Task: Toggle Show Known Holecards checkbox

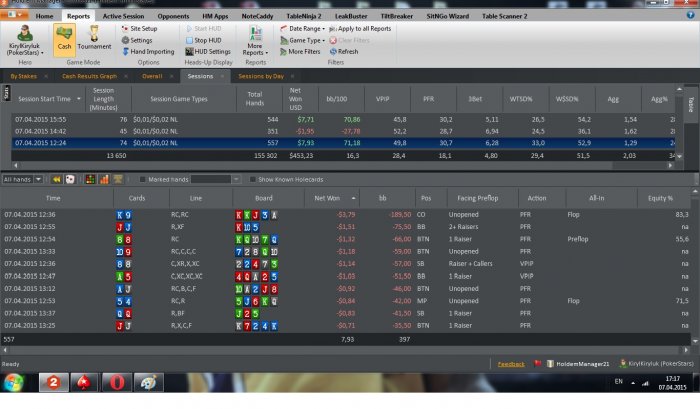Action: [252, 179]
